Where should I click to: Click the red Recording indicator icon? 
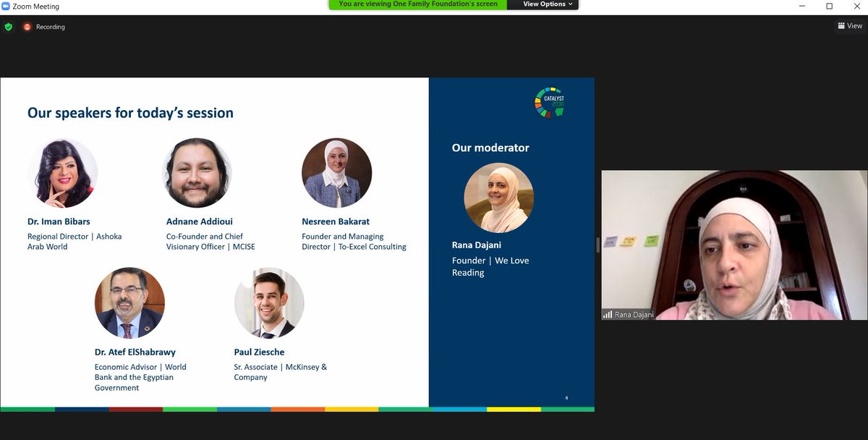pyautogui.click(x=27, y=27)
